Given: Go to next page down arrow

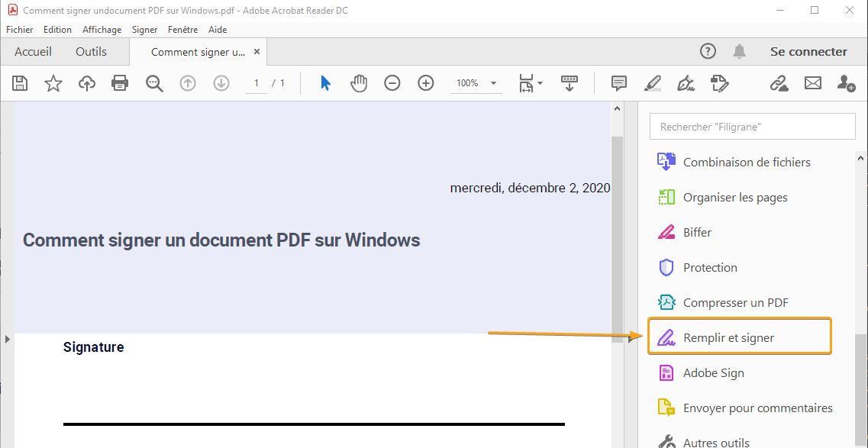Looking at the screenshot, I should (x=221, y=83).
